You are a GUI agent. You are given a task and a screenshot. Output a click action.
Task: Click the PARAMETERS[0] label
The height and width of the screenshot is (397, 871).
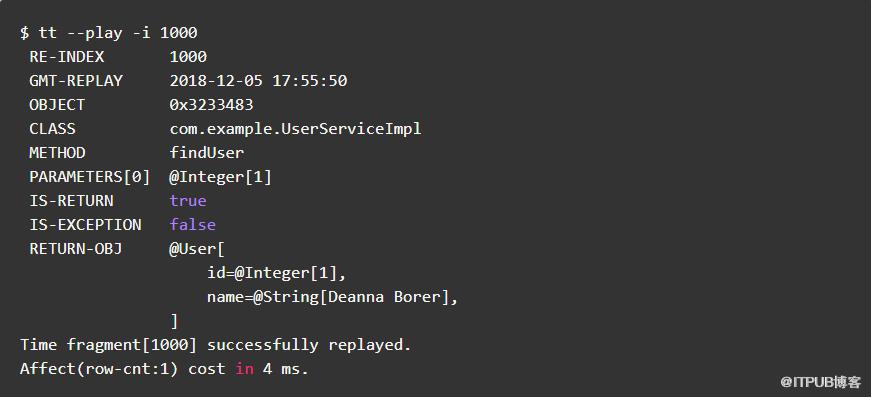coord(90,177)
